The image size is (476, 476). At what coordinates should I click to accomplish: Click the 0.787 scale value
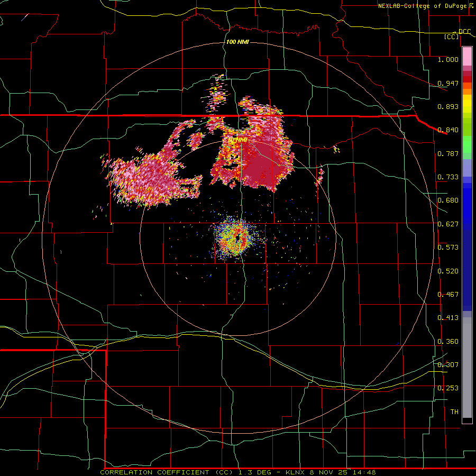point(448,153)
